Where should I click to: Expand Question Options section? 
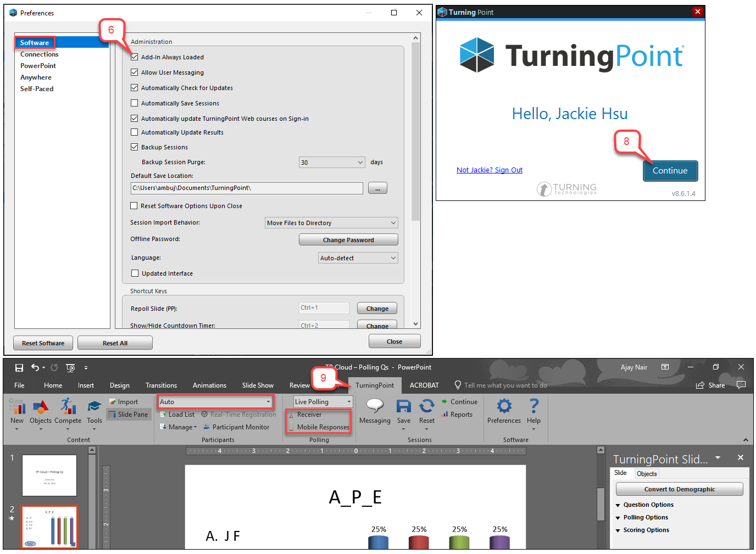pos(644,505)
